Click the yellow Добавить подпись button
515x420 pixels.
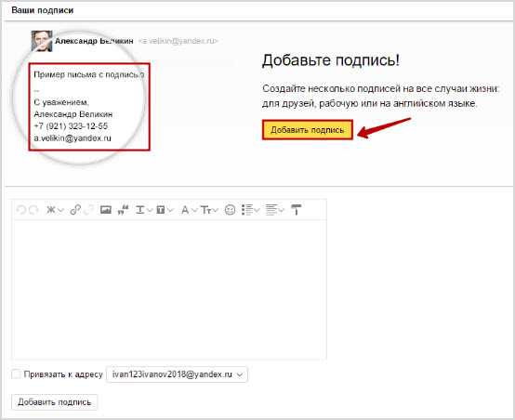[308, 130]
